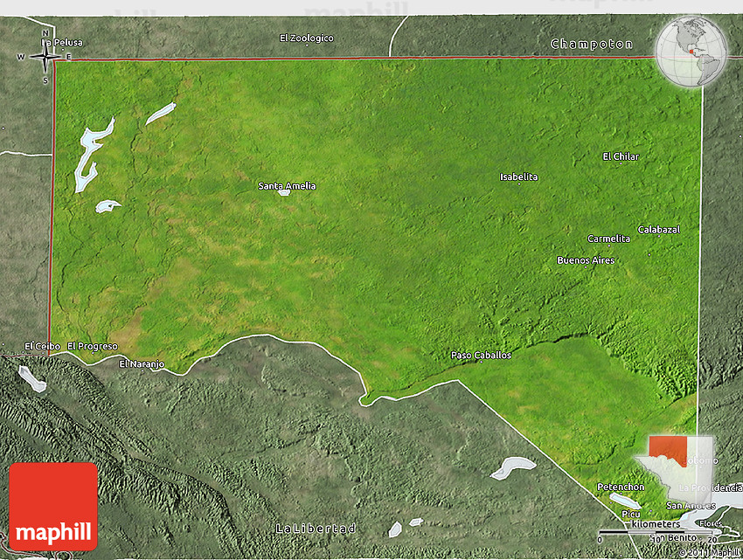743x560 pixels.
Task: Click the Santa Amelia town marker
Action: tap(284, 191)
